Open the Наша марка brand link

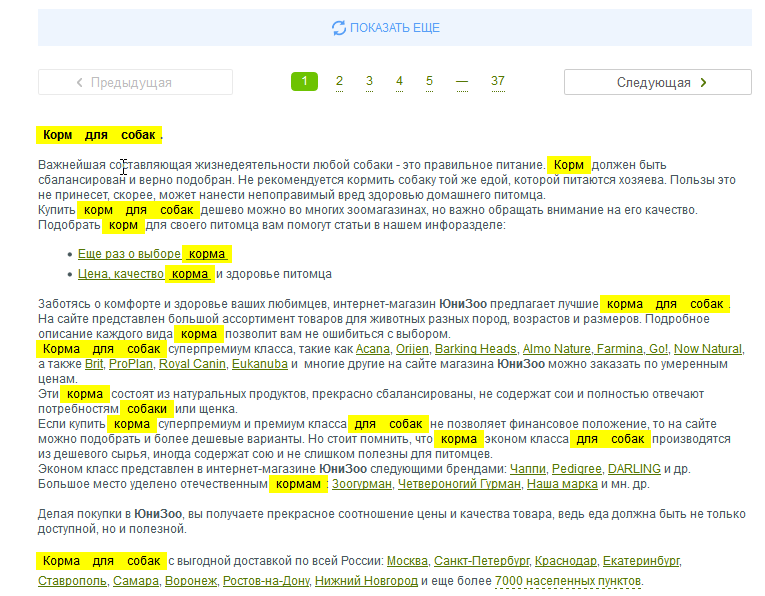click(562, 484)
